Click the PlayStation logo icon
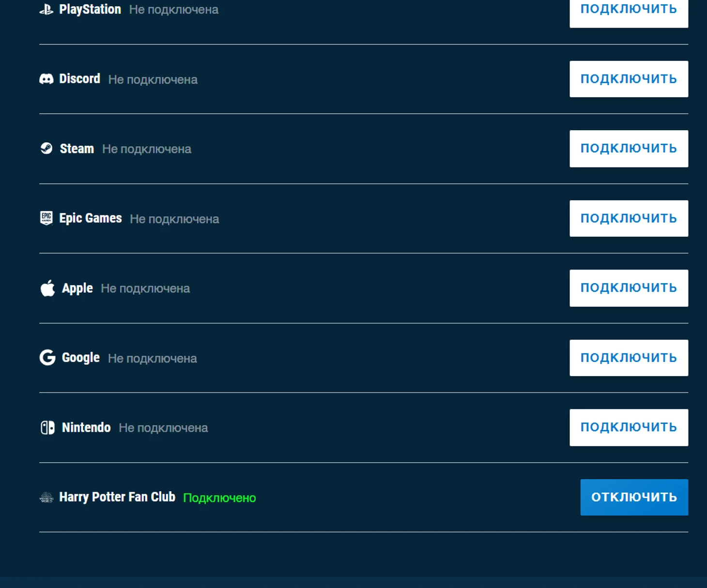This screenshot has width=707, height=588. (46, 10)
